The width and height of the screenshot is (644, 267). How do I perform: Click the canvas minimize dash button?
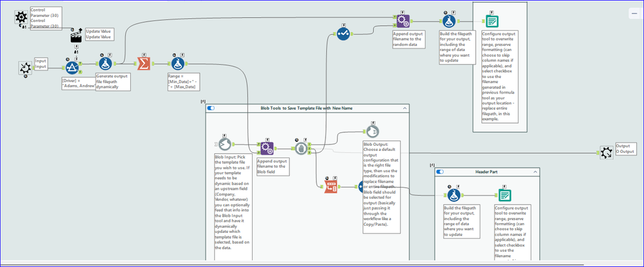634,14
